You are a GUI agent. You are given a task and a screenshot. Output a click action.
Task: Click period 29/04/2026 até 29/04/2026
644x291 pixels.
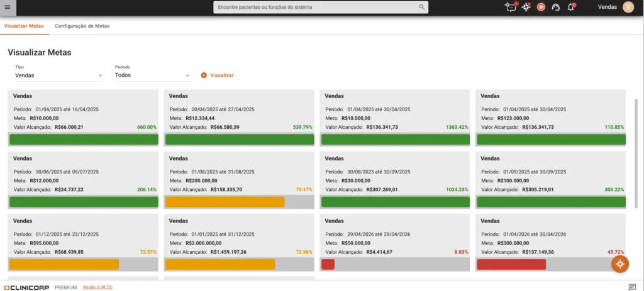click(379, 234)
